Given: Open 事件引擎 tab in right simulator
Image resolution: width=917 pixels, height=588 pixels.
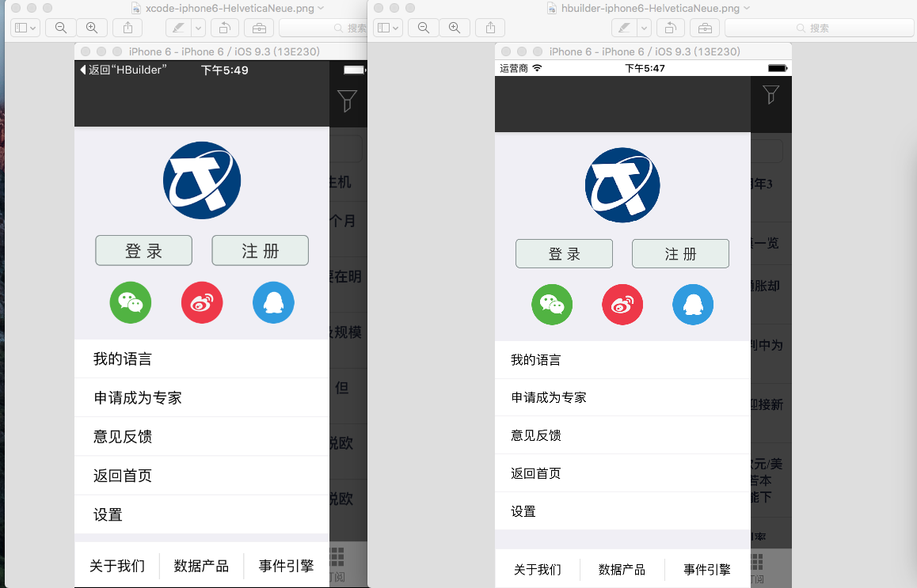Looking at the screenshot, I should point(707,569).
